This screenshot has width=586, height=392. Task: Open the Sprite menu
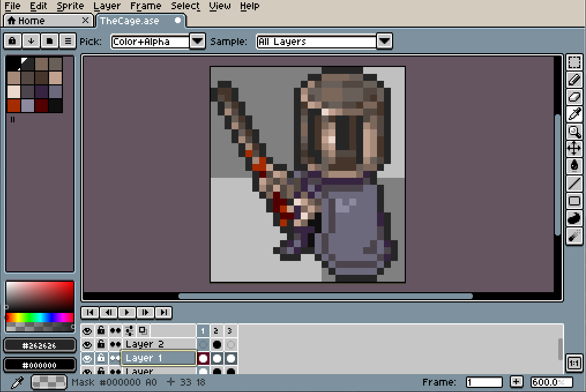coord(71,6)
